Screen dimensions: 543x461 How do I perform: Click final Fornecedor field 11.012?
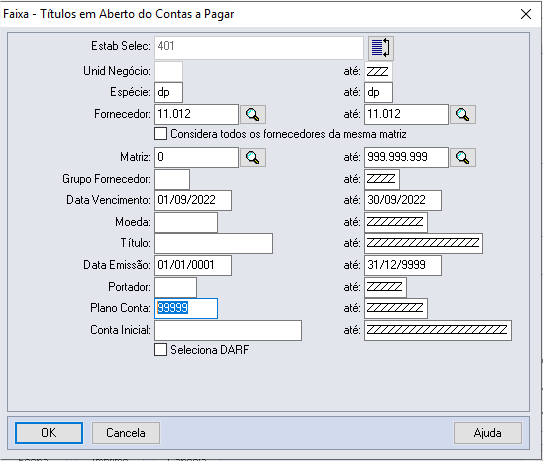click(x=406, y=114)
